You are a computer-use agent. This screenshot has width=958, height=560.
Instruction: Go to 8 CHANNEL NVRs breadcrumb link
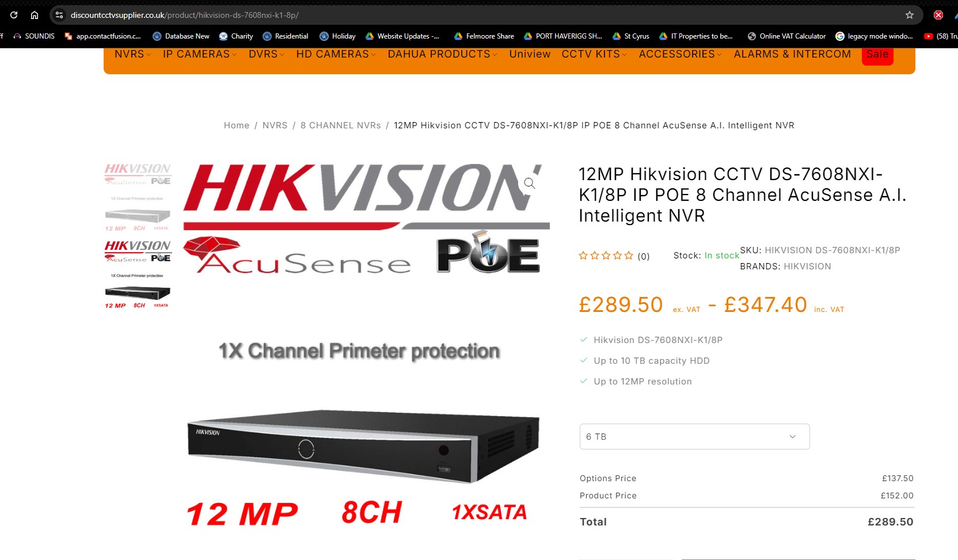click(340, 125)
